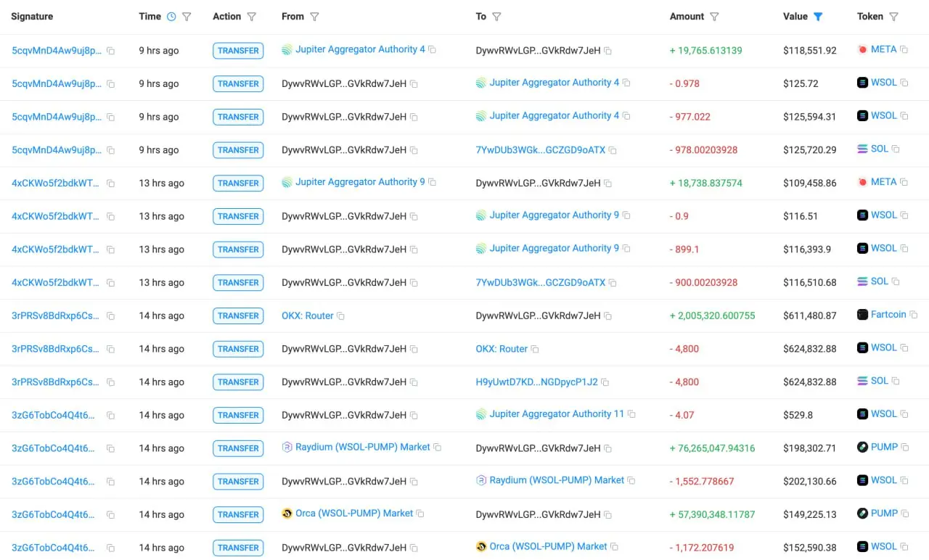Open PUMP token in the $149,225.13 row
The height and width of the screenshot is (560, 929).
click(x=885, y=514)
